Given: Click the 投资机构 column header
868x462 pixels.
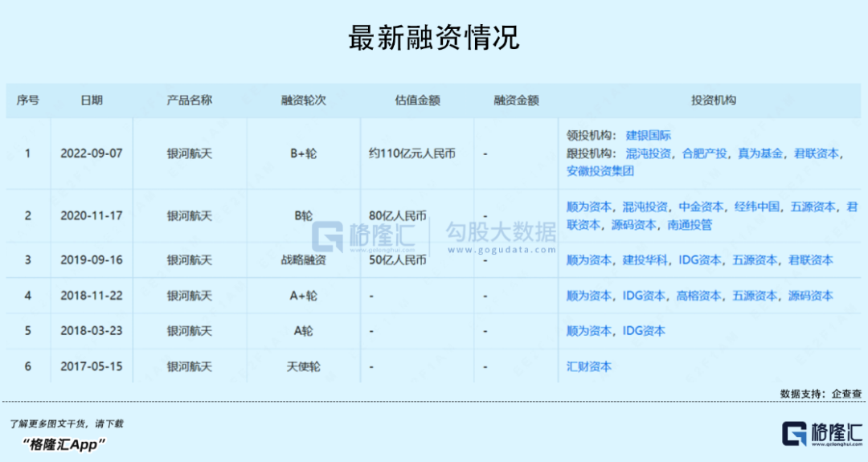Looking at the screenshot, I should (714, 100).
